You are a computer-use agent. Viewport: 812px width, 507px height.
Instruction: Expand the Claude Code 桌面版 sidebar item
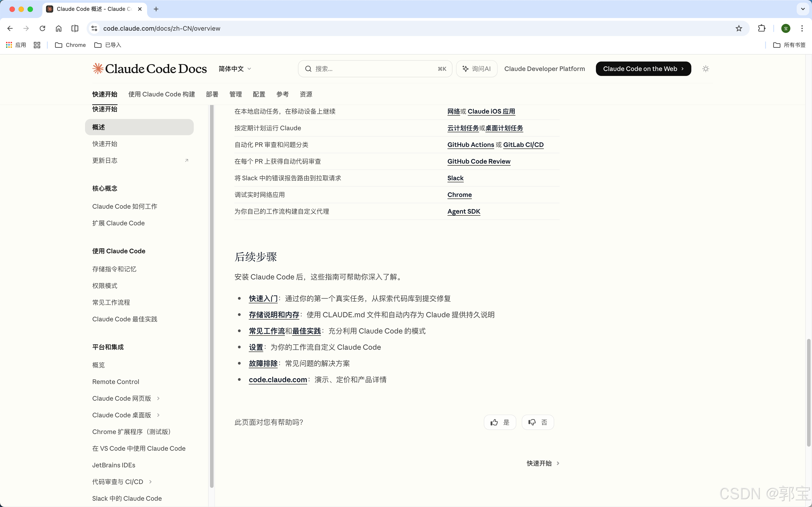point(158,415)
